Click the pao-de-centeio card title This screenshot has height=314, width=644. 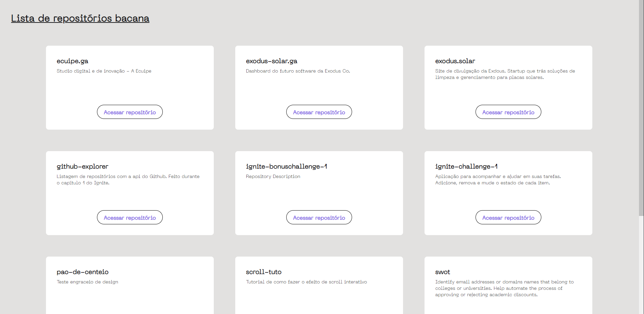83,272
